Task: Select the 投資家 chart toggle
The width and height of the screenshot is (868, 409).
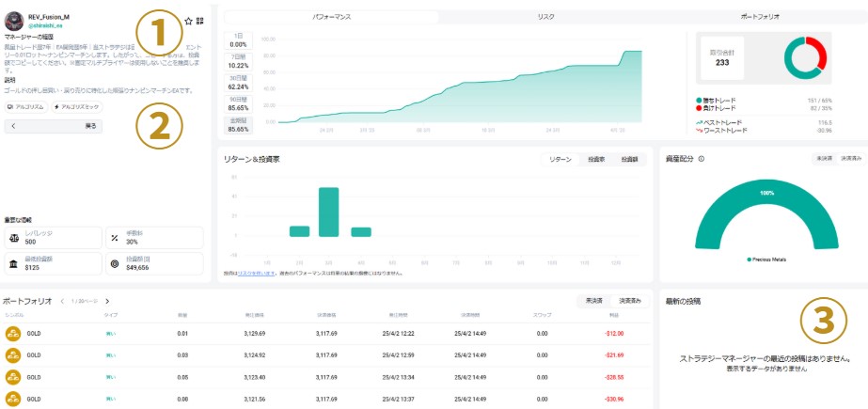Action: coord(596,160)
